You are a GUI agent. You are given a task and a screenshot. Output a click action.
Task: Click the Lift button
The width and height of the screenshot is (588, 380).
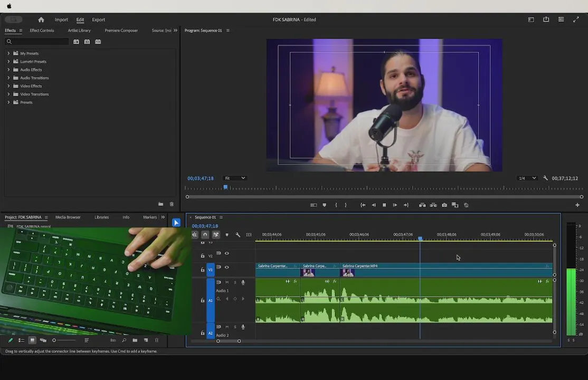422,205
